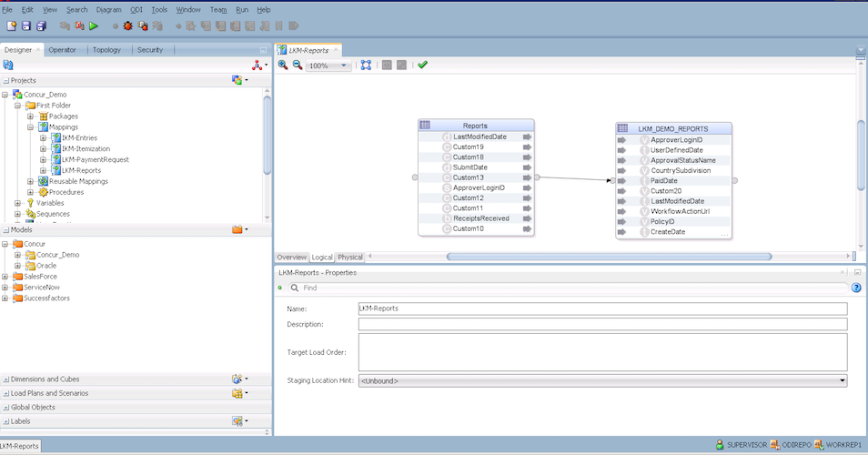Open the File menu
This screenshot has width=868, height=455.
[7, 9]
